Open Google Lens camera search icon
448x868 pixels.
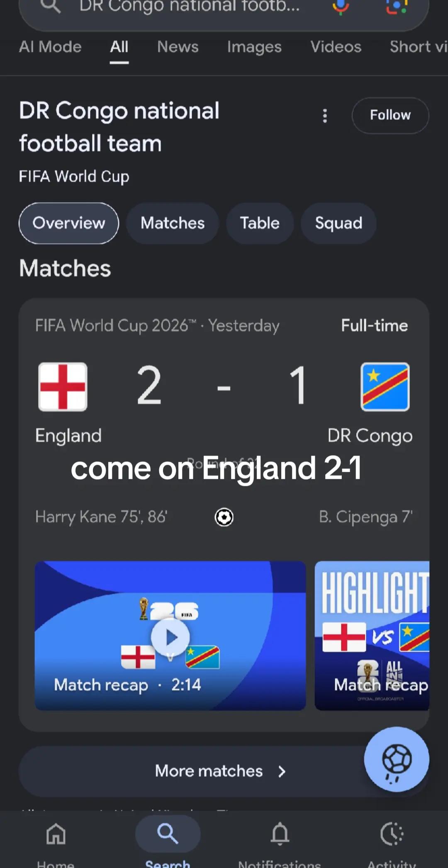point(397,6)
